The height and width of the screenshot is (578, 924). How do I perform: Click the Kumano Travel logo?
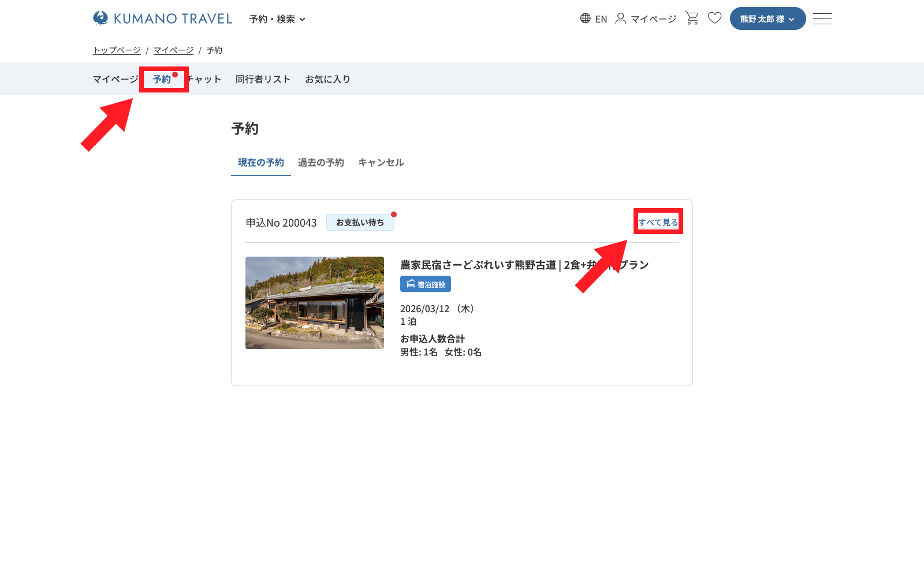[x=162, y=18]
